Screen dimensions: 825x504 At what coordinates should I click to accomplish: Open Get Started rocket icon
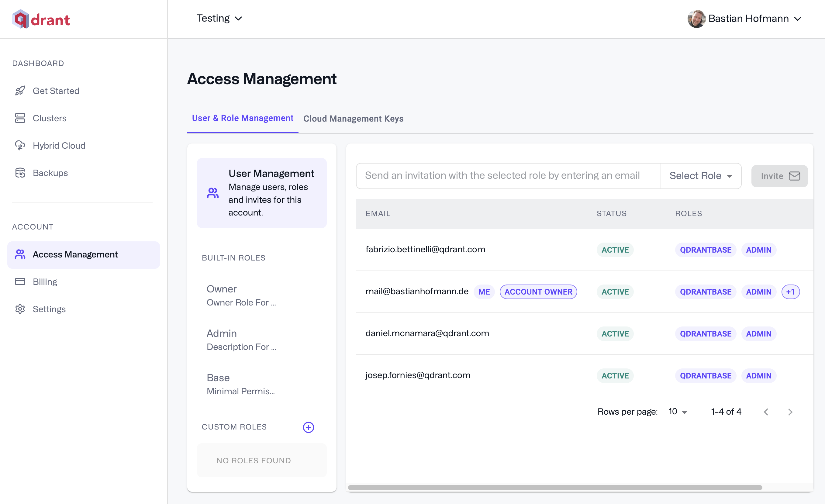coord(20,91)
